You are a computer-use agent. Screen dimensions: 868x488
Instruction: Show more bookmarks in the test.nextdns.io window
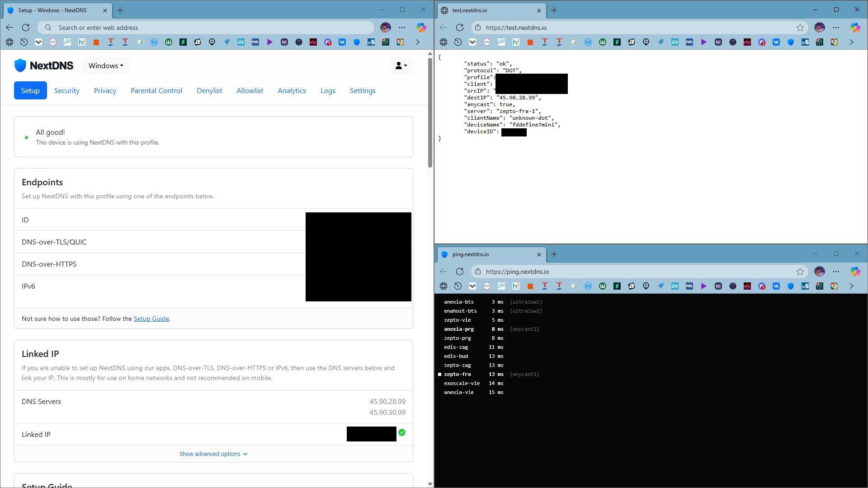(x=851, y=42)
